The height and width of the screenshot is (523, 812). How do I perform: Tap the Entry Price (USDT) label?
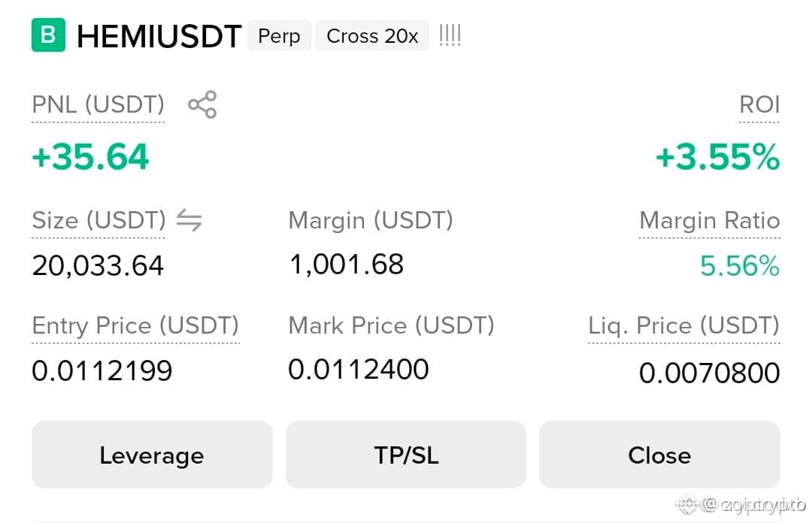click(135, 325)
